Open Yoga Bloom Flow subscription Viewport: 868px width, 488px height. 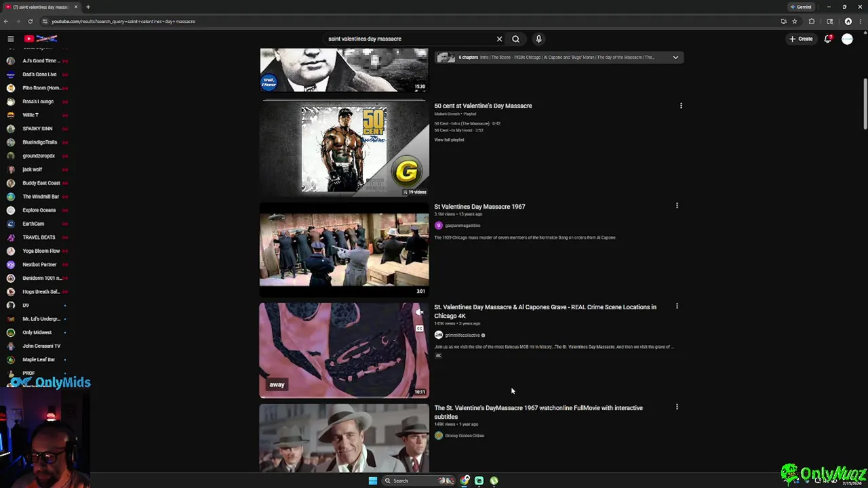click(37, 251)
